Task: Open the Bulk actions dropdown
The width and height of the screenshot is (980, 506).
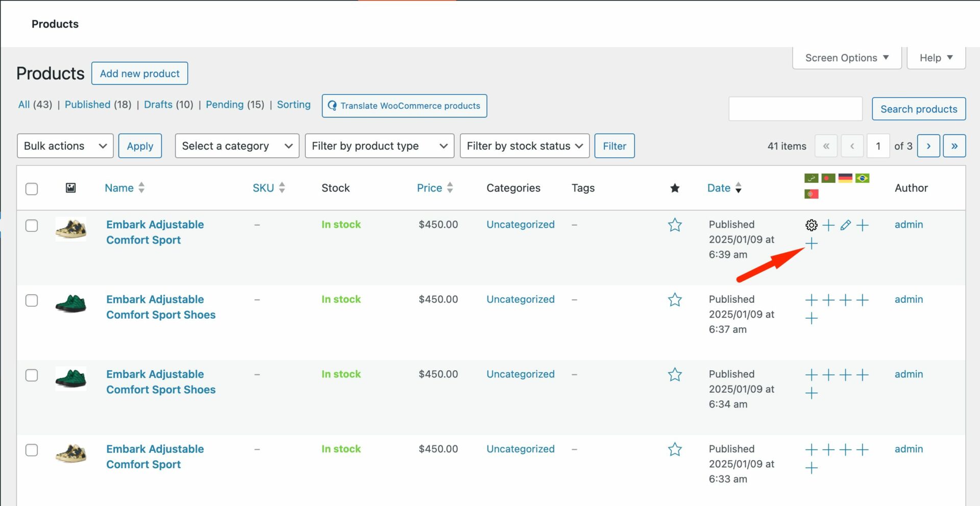Action: point(65,146)
